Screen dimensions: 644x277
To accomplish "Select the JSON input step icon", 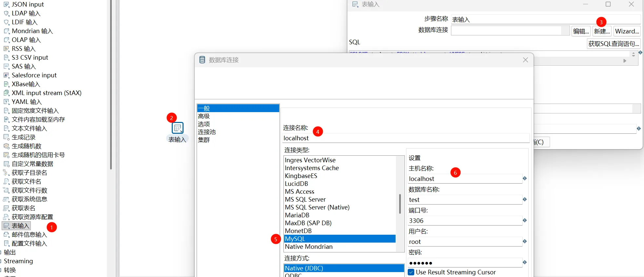I will click(6, 5).
